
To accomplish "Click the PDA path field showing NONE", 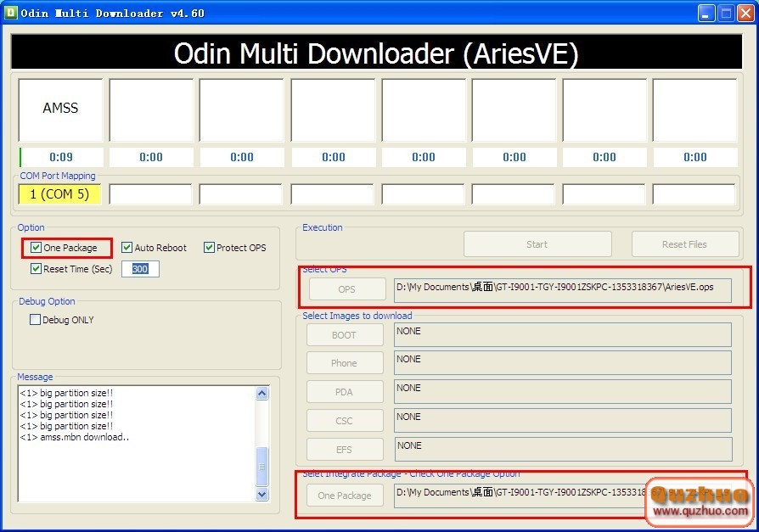I will [x=563, y=392].
